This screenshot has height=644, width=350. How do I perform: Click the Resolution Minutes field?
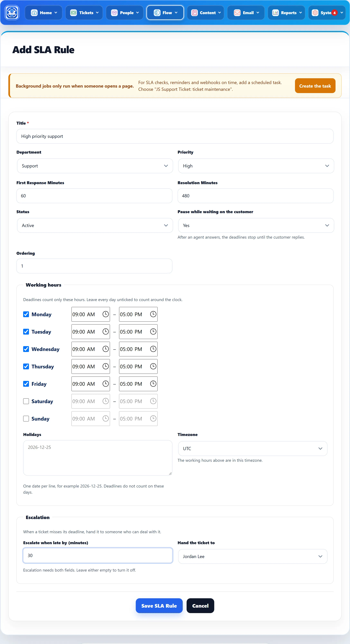tap(255, 196)
